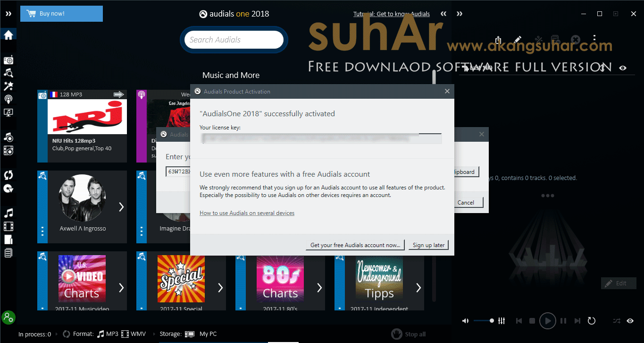Skip to the next track in the player
This screenshot has width=644, height=343.
tap(577, 321)
